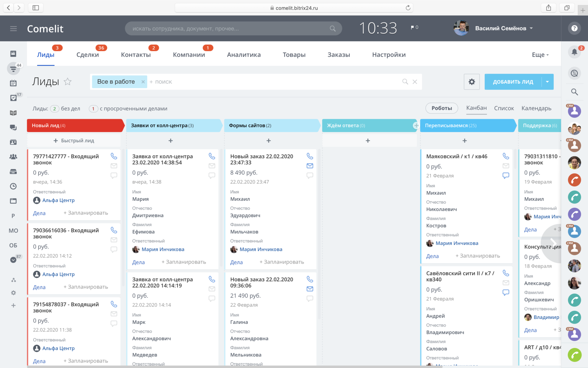Click phone icon on Савёловский сити II card
Viewport: 588px width, 368px height.
pyautogui.click(x=506, y=273)
